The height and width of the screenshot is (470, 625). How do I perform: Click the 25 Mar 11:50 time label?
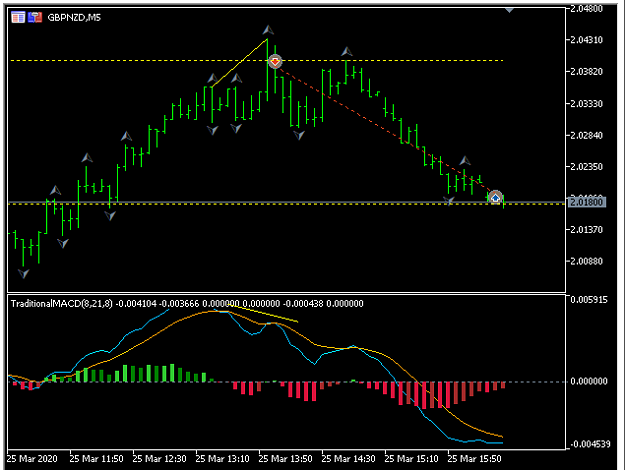coord(96,459)
